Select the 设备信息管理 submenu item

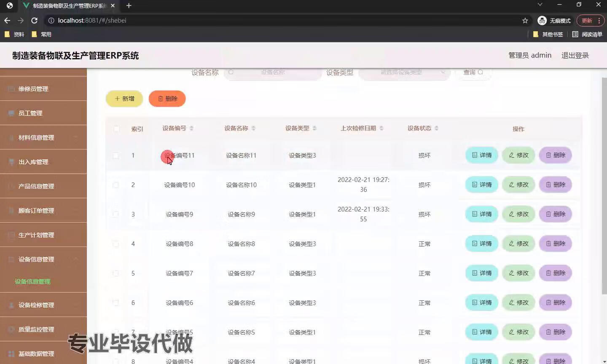[32, 281]
